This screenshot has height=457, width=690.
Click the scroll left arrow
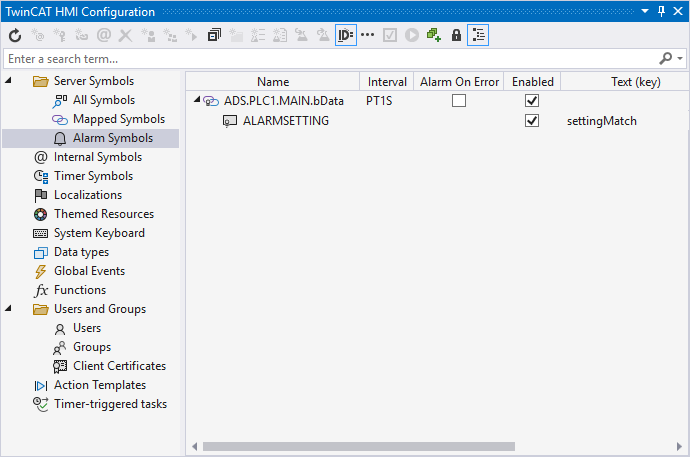(195, 446)
